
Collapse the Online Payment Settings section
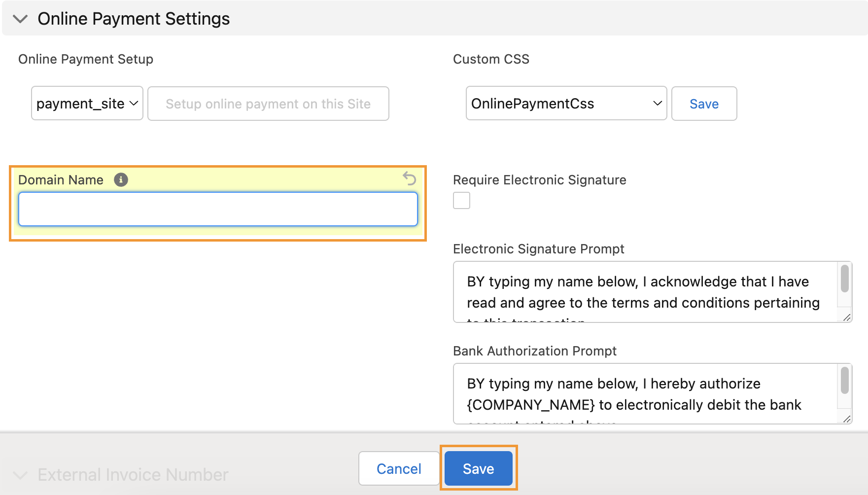[20, 19]
